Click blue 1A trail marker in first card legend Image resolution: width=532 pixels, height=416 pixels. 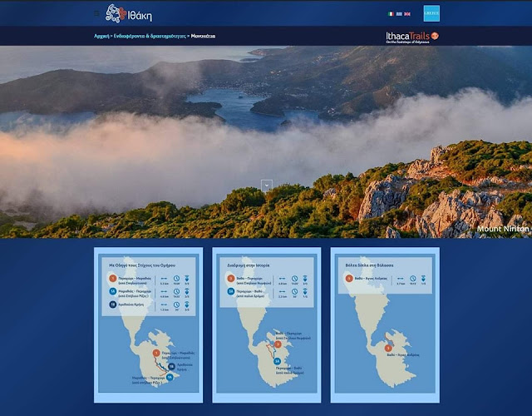(112, 292)
